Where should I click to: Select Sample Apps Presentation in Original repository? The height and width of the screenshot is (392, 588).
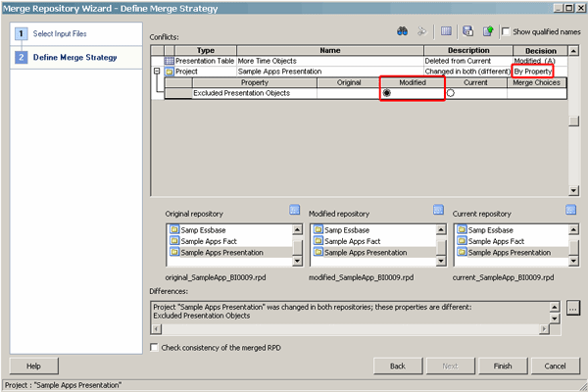(x=222, y=253)
